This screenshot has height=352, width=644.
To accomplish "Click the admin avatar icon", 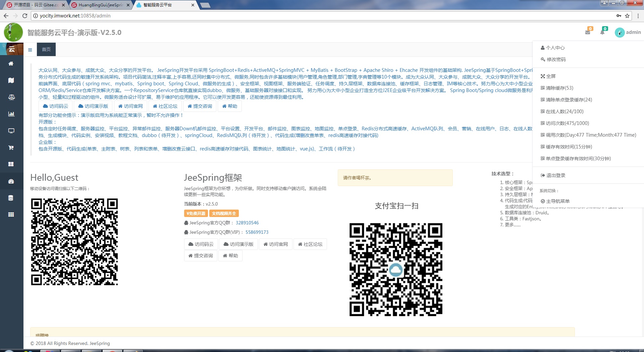I will pyautogui.click(x=620, y=33).
